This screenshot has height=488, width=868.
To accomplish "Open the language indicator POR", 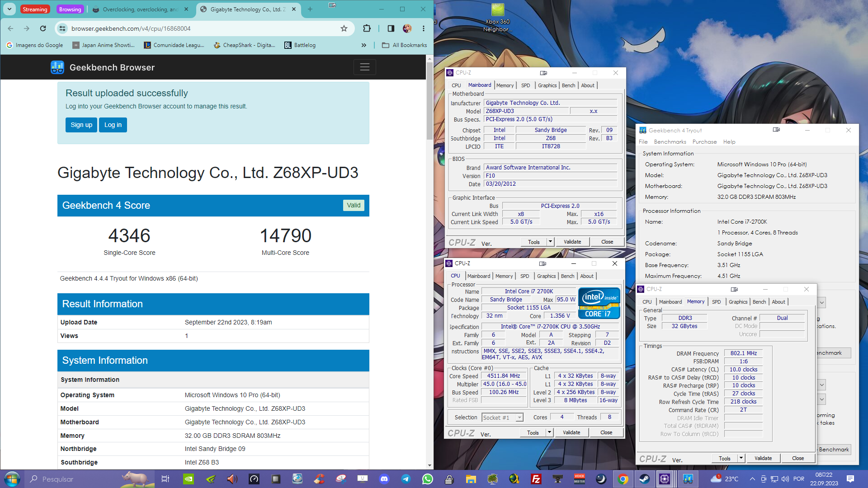I will tap(799, 479).
